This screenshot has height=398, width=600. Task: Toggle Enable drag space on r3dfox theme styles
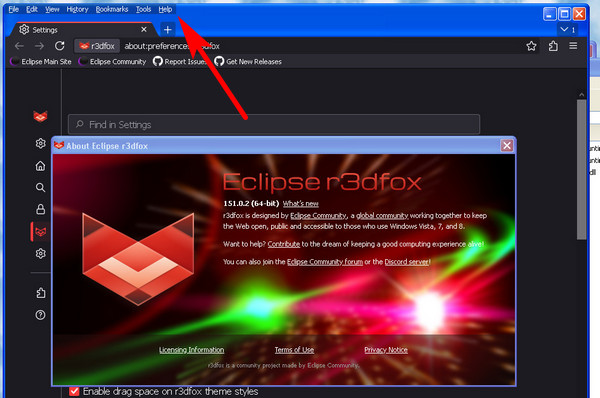coord(74,391)
